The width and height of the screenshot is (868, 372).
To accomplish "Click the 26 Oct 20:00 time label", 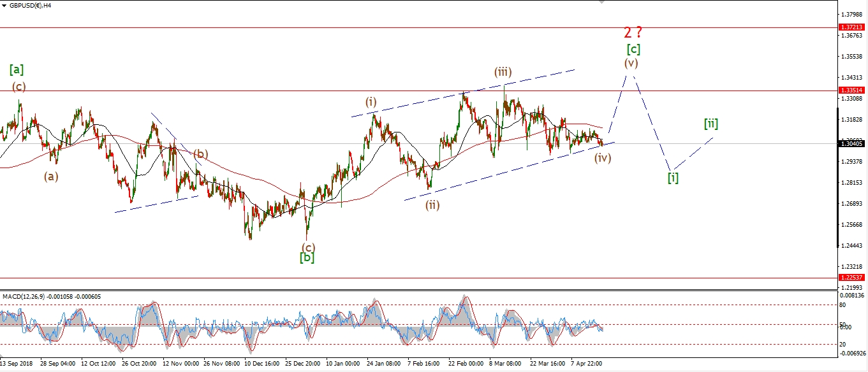I will point(139,365).
